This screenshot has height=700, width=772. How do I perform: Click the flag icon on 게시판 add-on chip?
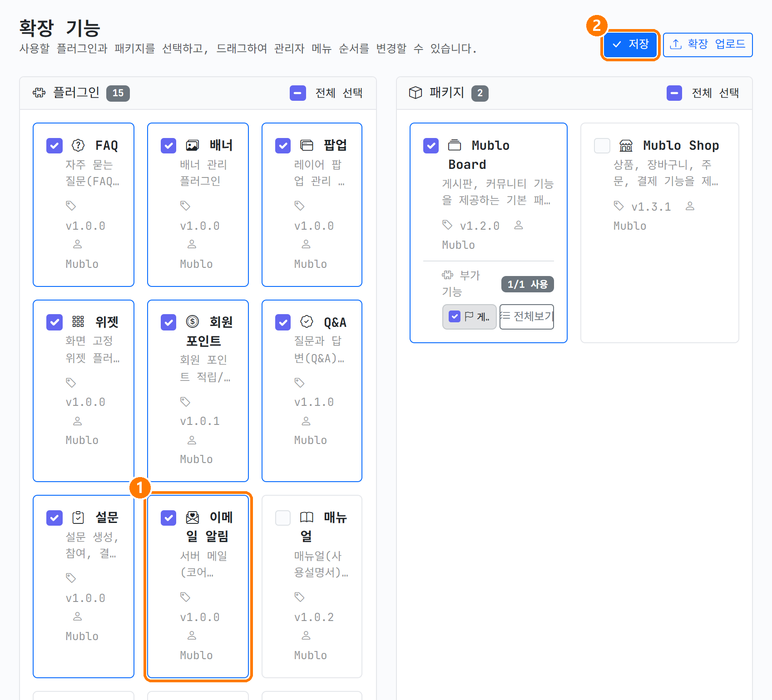click(469, 316)
